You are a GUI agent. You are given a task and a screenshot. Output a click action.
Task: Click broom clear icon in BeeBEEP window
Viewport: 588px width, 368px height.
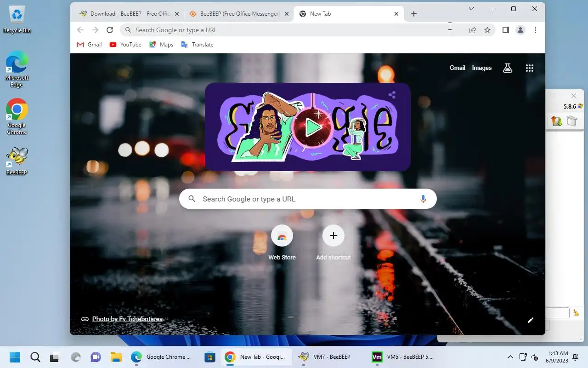(x=576, y=313)
